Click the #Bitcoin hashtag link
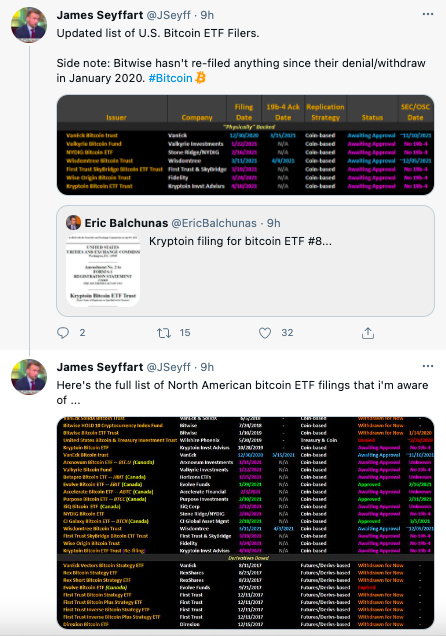The image size is (446, 636). [170, 78]
